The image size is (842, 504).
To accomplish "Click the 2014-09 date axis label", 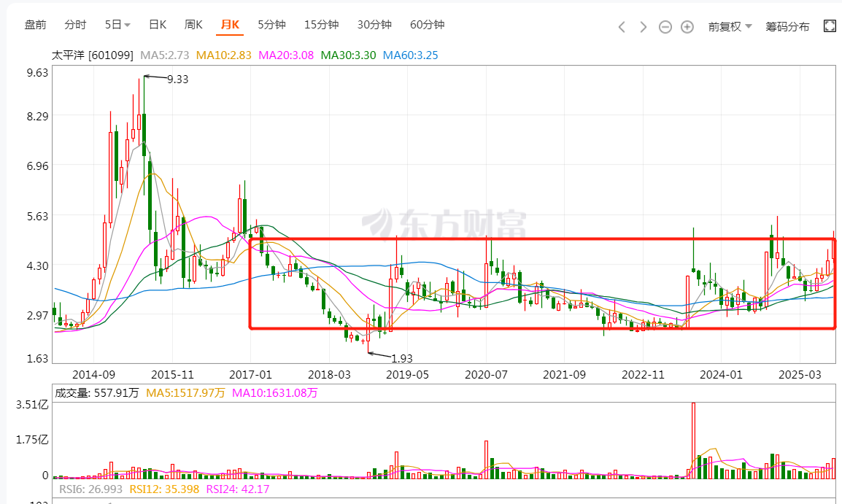I will pyautogui.click(x=93, y=375).
